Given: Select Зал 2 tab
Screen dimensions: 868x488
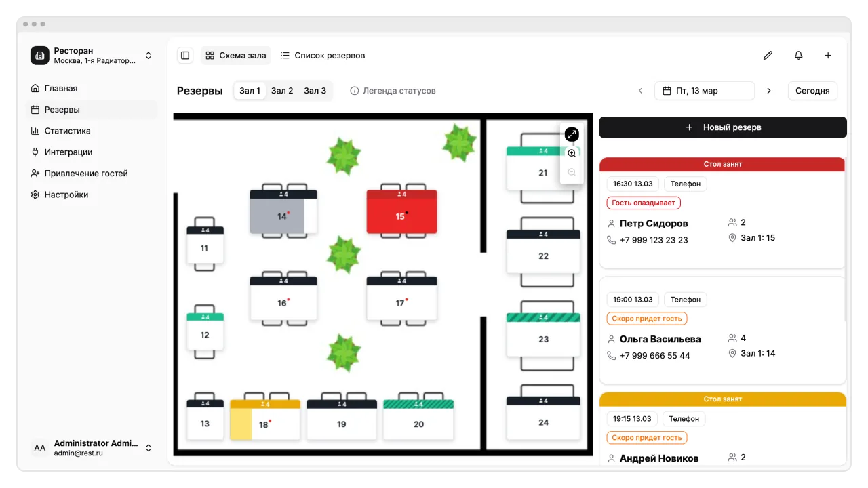Looking at the screenshot, I should click(282, 91).
